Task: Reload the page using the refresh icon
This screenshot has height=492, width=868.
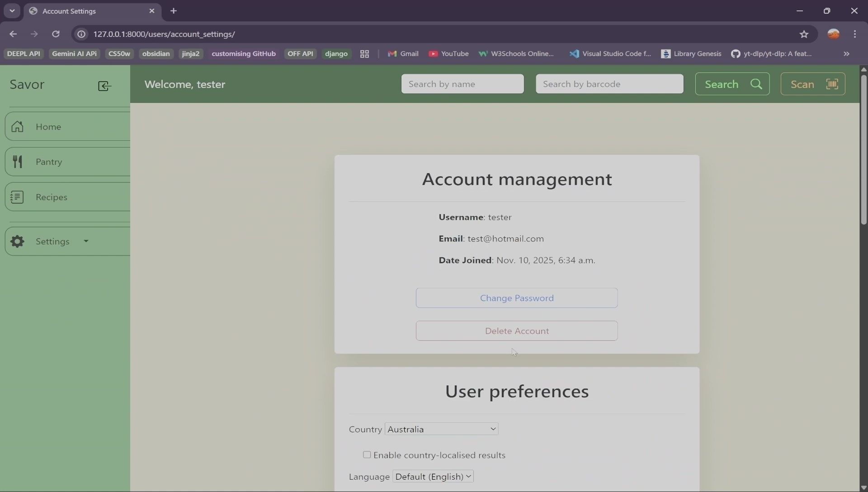Action: [x=56, y=34]
